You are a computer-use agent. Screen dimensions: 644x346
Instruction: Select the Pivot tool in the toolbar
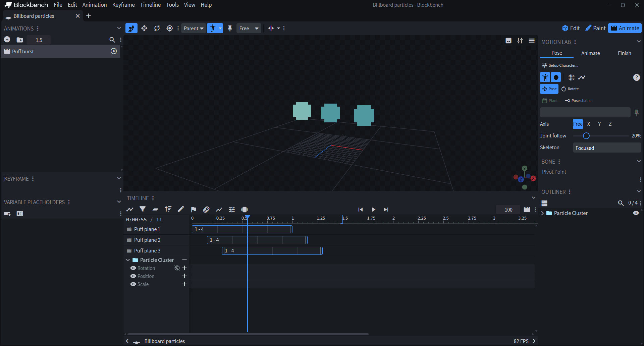170,28
